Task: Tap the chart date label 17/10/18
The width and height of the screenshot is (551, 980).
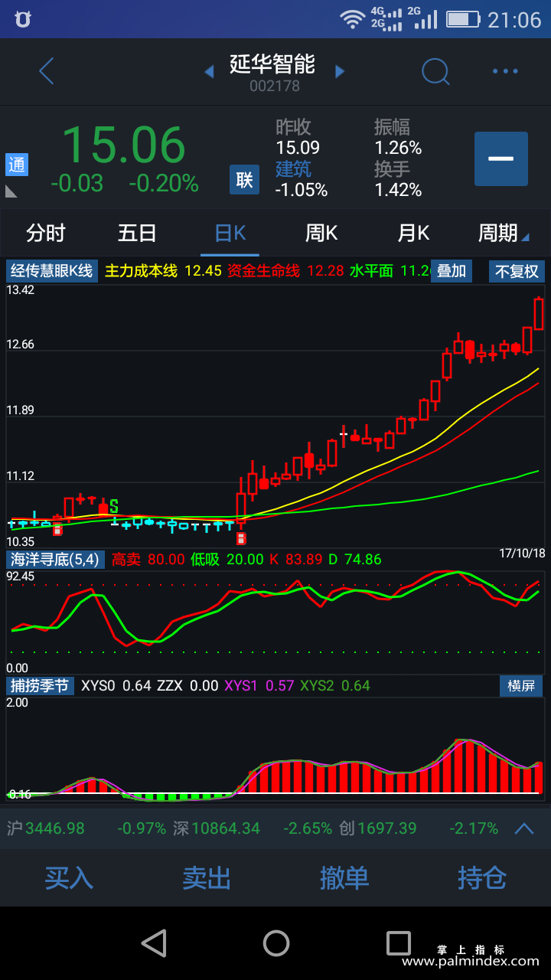Action: click(x=522, y=553)
